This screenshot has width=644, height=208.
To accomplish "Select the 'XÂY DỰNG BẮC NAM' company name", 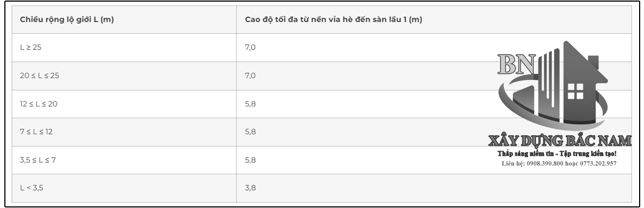I will coord(559,141).
